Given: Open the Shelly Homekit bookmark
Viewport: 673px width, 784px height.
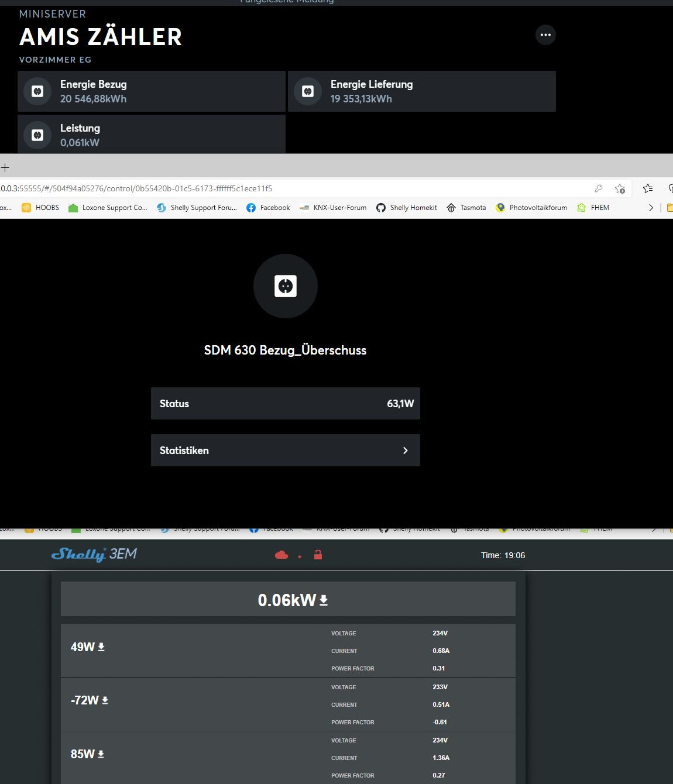Looking at the screenshot, I should [x=407, y=208].
